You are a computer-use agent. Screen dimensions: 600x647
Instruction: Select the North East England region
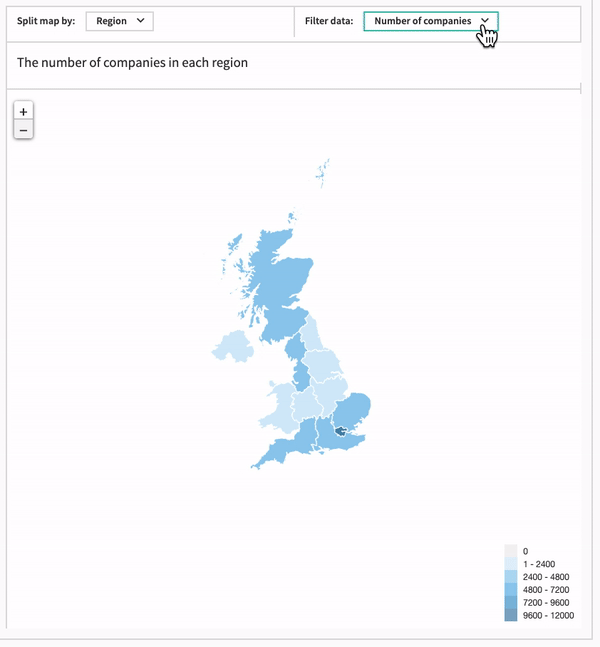click(314, 335)
